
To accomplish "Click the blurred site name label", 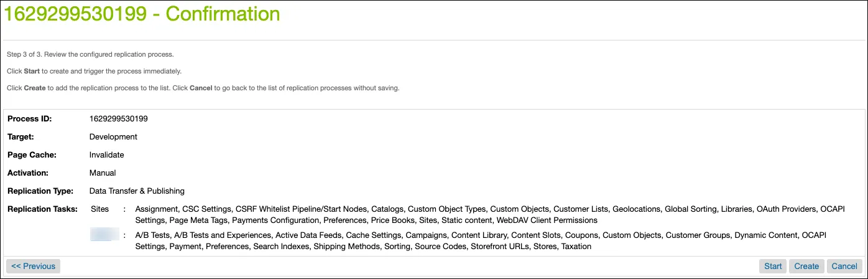I will click(104, 235).
